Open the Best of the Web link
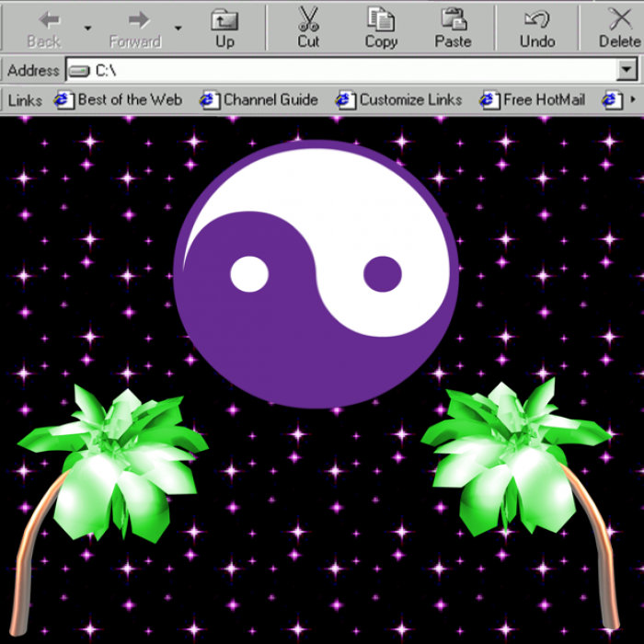Viewport: 644px width, 644px height. (118, 99)
